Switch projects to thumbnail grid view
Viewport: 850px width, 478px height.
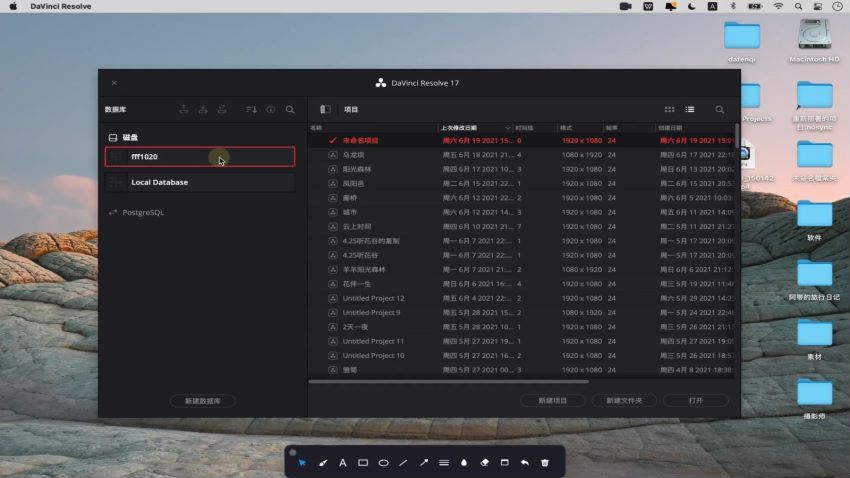point(670,110)
